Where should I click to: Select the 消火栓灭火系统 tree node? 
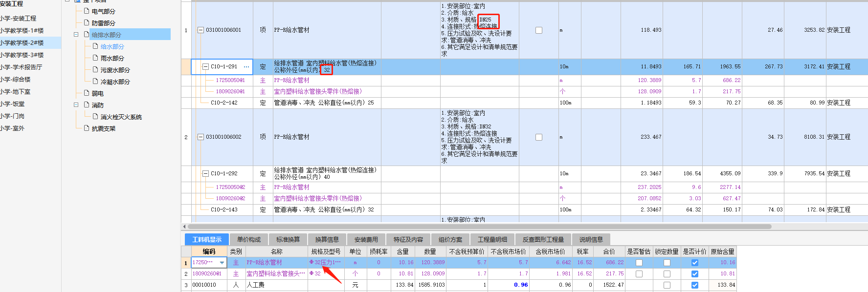[121, 117]
